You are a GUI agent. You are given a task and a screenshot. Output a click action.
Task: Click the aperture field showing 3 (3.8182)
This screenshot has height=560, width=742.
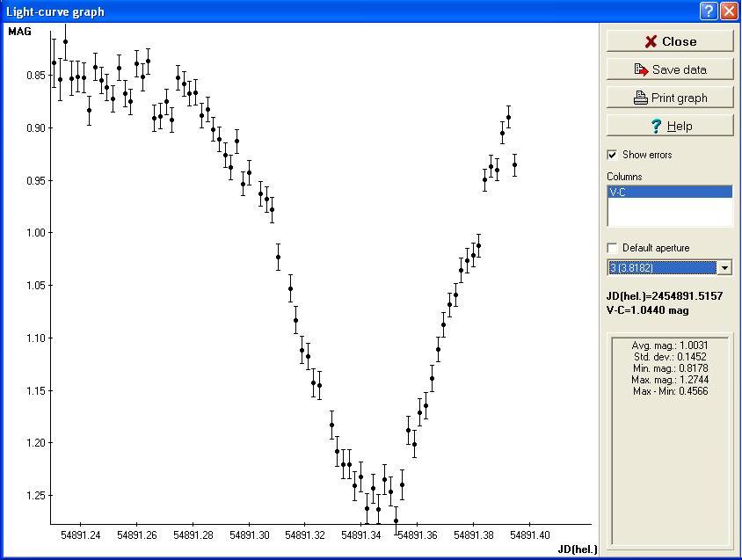coord(662,268)
